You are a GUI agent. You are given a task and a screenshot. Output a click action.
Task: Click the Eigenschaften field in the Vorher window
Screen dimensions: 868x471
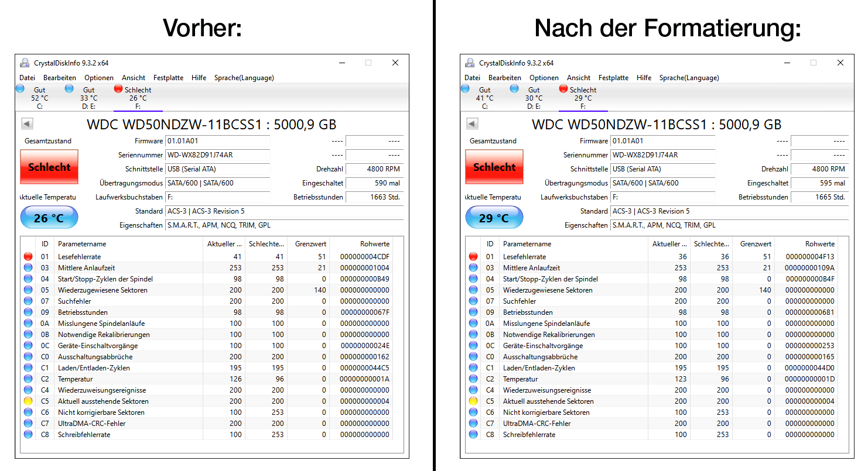pyautogui.click(x=285, y=225)
